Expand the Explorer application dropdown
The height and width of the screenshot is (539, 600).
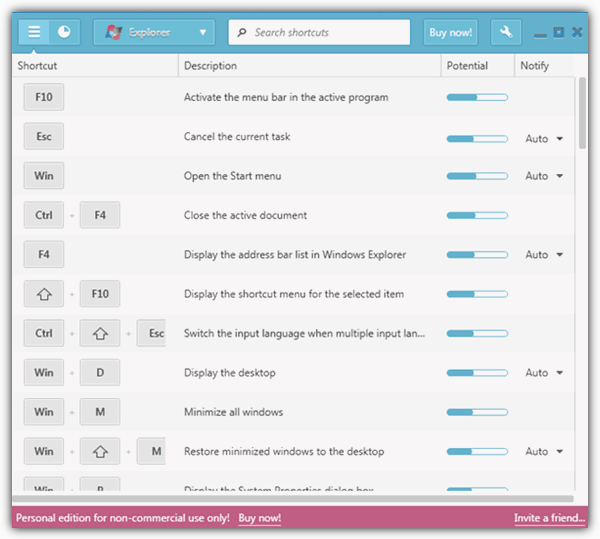coord(204,32)
